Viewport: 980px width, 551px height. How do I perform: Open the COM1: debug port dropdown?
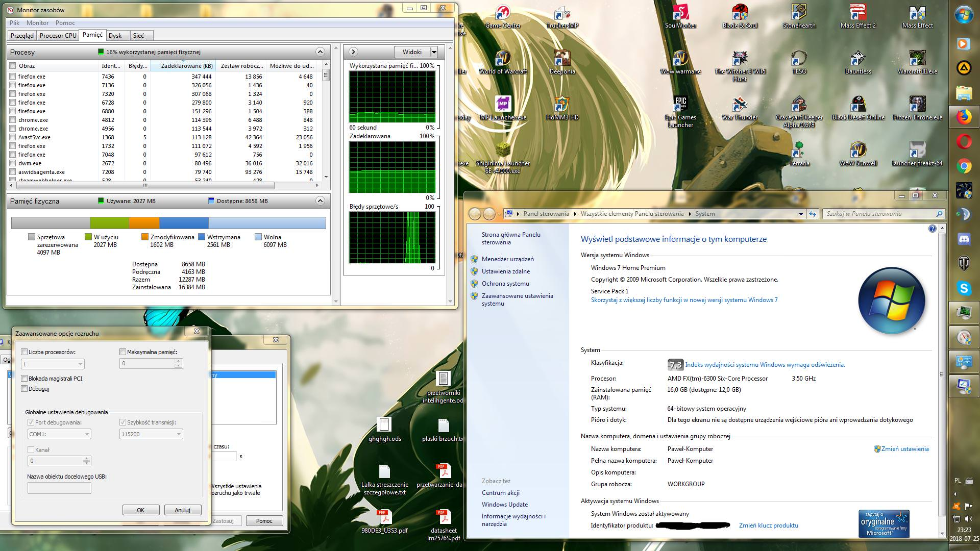(87, 434)
